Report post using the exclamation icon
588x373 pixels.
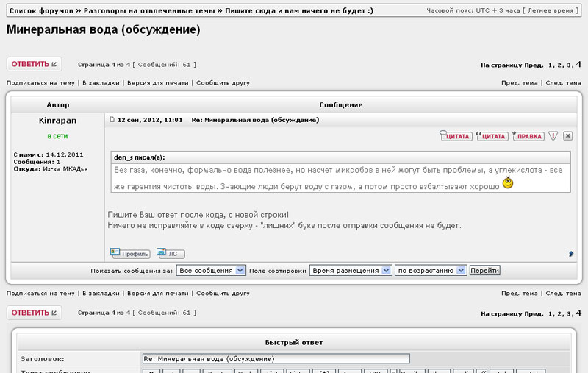[553, 136]
